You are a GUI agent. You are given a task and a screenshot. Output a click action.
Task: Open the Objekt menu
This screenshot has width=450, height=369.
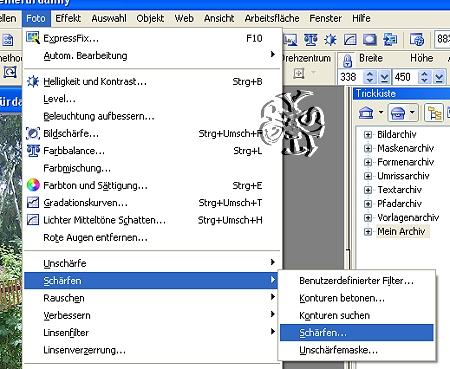point(150,18)
